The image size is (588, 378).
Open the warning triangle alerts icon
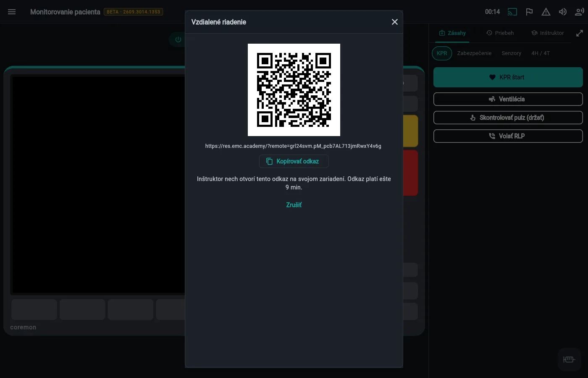pos(546,12)
